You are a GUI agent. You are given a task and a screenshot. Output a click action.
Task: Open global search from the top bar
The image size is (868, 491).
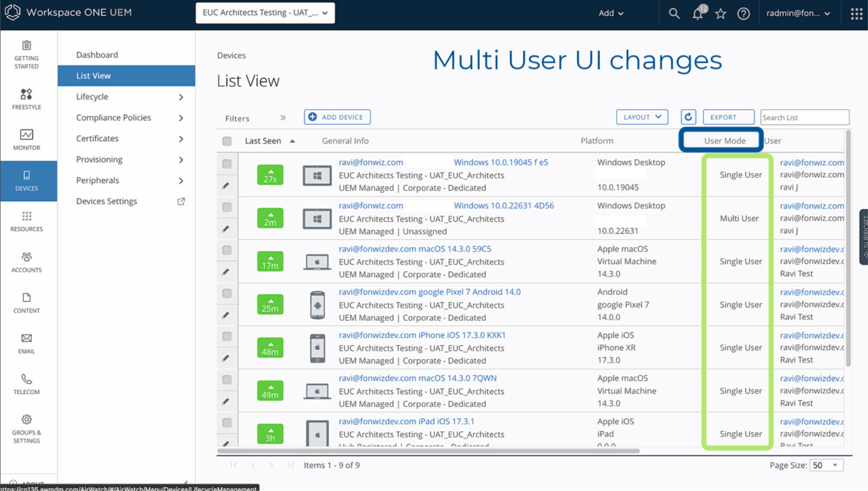click(673, 13)
